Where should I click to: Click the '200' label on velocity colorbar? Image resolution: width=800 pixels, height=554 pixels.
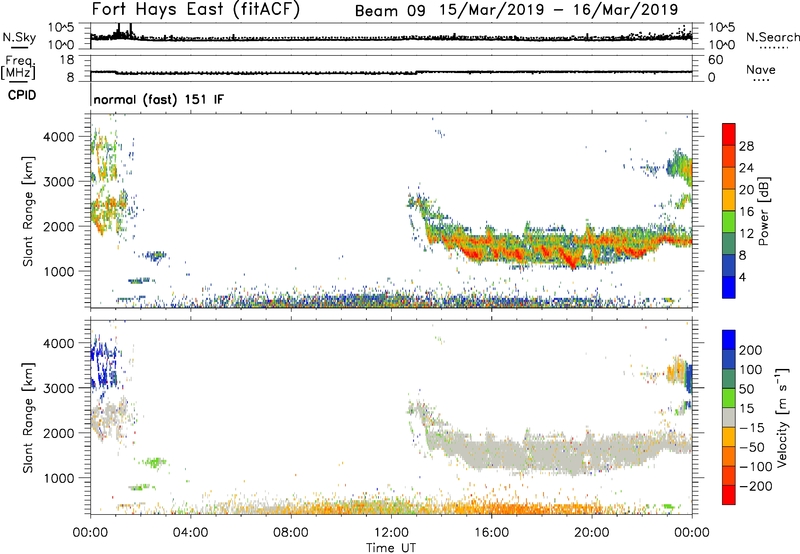(x=751, y=350)
